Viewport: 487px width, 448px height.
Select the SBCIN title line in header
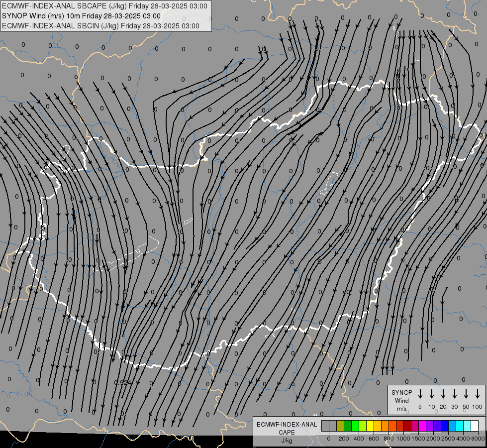(x=100, y=26)
